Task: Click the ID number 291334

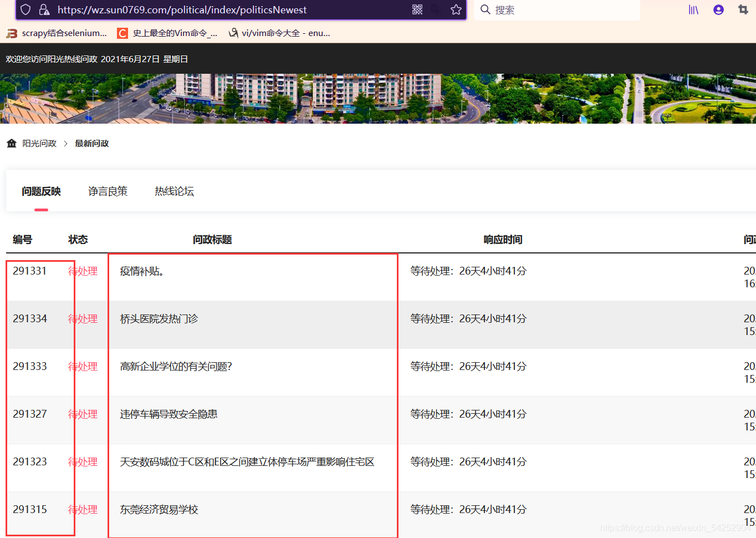Action: point(30,319)
